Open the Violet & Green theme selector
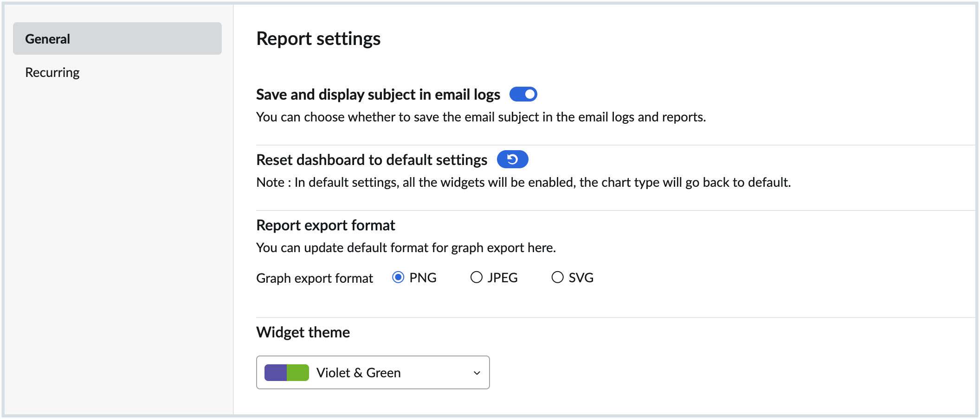Screen dimensions: 980x419 (x=373, y=373)
